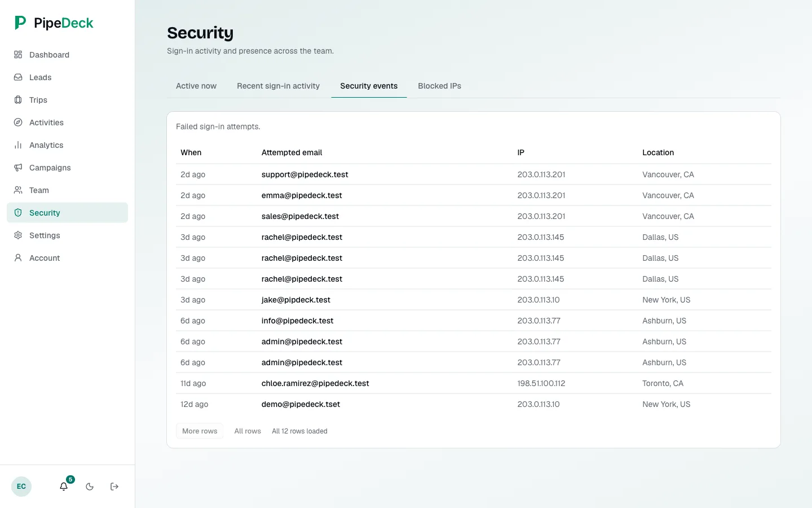Click the More rows button
812x508 pixels.
click(200, 431)
